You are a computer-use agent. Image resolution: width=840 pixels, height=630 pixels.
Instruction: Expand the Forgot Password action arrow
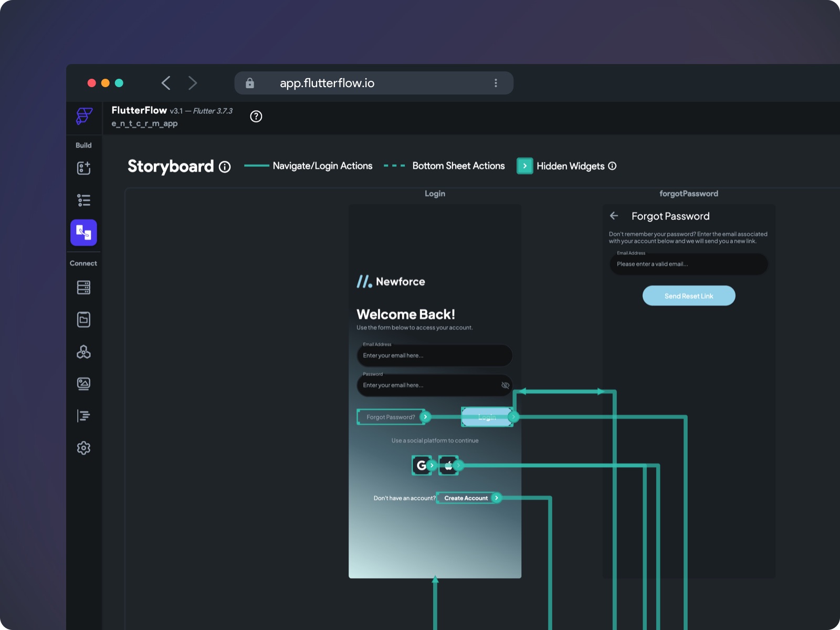[426, 417]
